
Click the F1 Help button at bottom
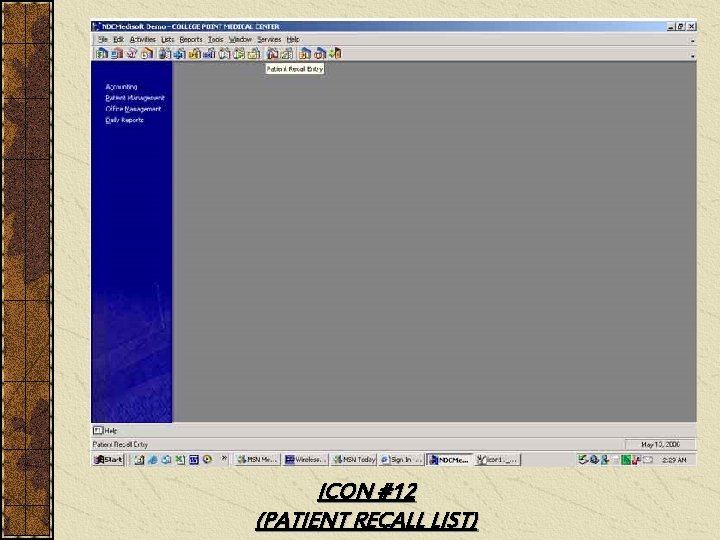(x=105, y=431)
